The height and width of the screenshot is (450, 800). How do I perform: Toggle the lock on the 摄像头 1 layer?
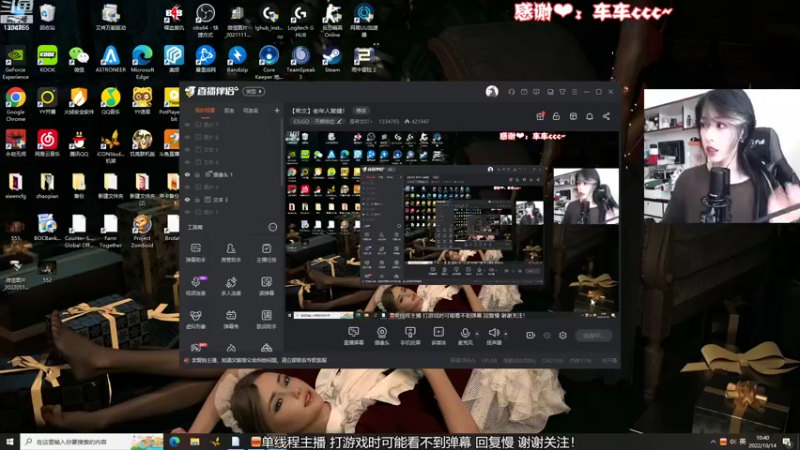197,174
